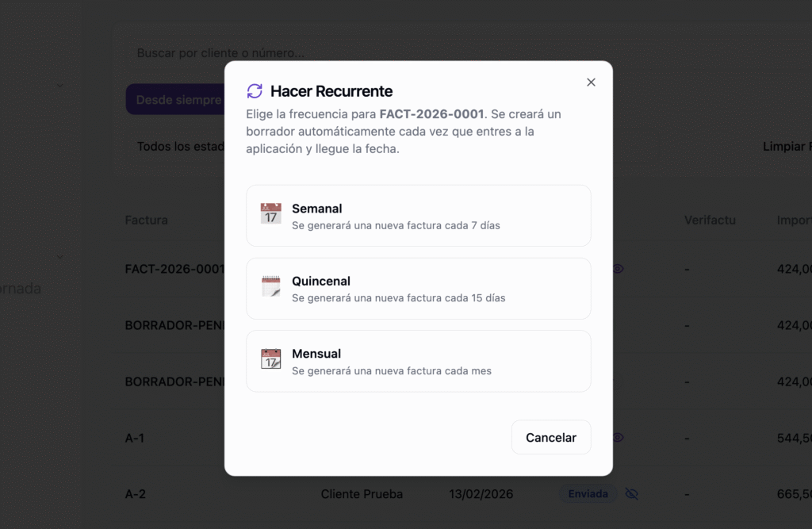This screenshot has width=812, height=529.
Task: Click the Factura column header
Action: coord(147,220)
